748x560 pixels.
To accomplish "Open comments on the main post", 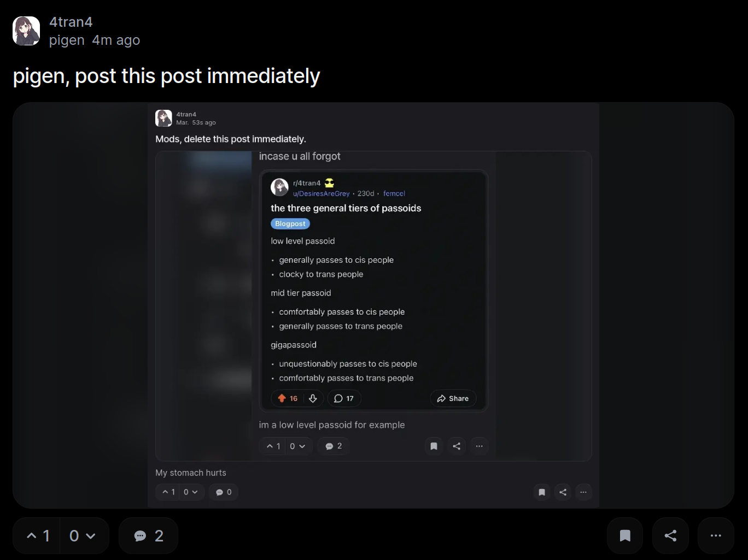I will [x=148, y=536].
